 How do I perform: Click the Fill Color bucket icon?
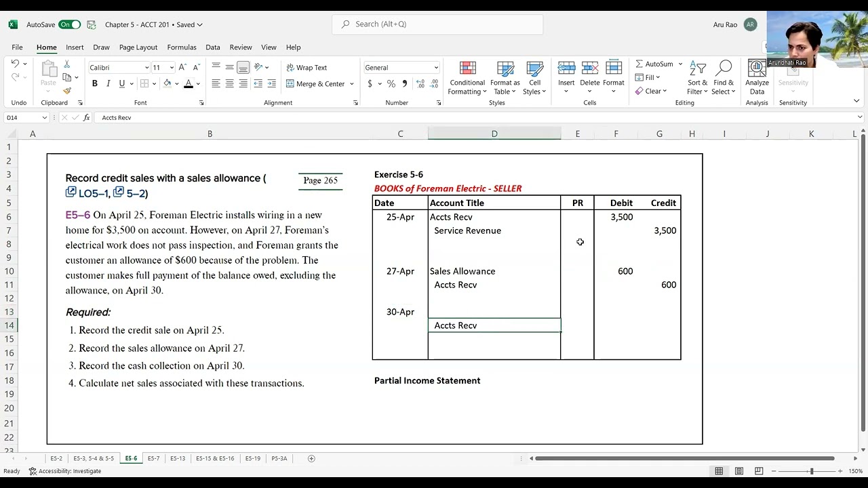(167, 83)
